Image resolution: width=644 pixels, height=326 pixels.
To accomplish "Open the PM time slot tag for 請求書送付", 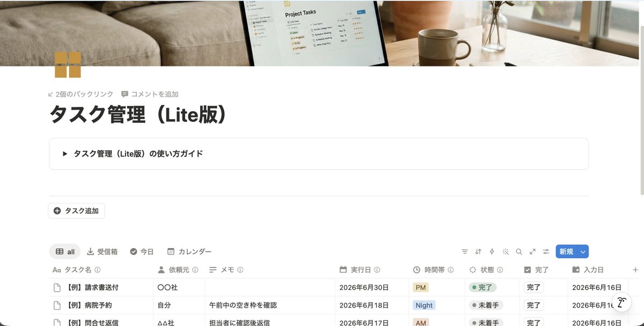I will click(420, 287).
